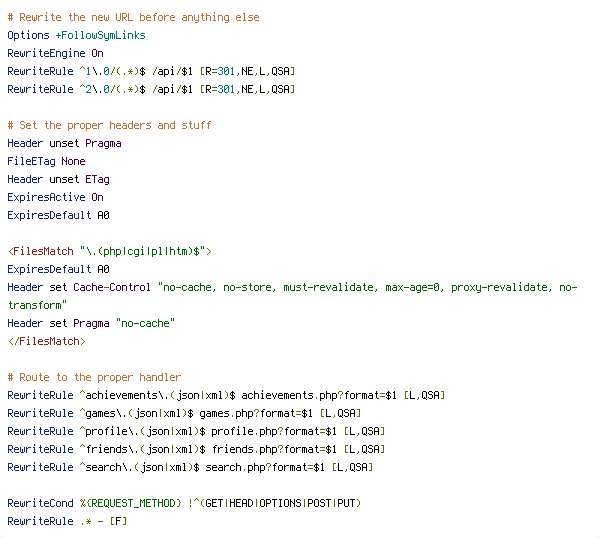Click the 'Header set Pragma "no-cache"' line
Viewport: 600px width, 538px height.
[x=91, y=323]
